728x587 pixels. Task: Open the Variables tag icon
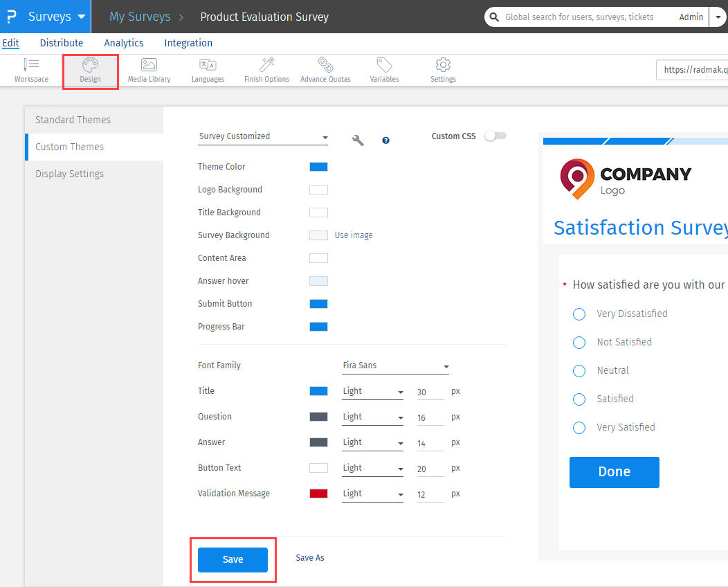click(384, 70)
